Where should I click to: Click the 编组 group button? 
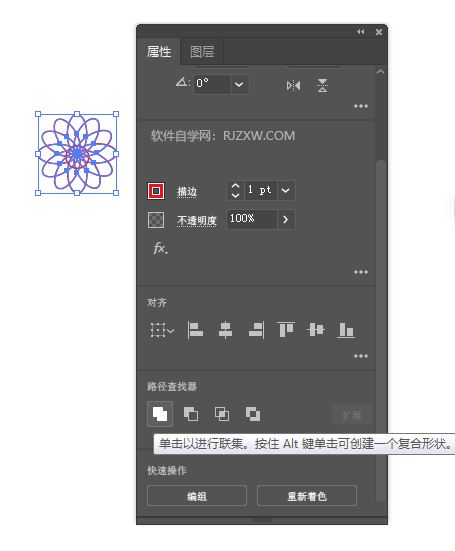tap(197, 496)
